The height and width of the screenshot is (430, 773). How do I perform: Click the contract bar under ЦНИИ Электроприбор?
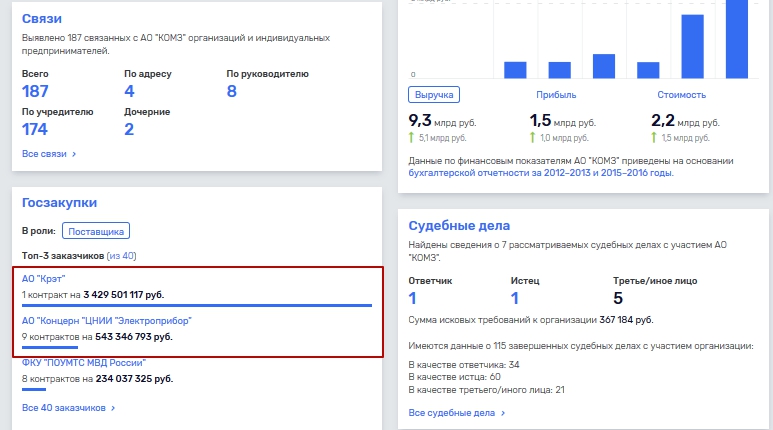click(50, 347)
